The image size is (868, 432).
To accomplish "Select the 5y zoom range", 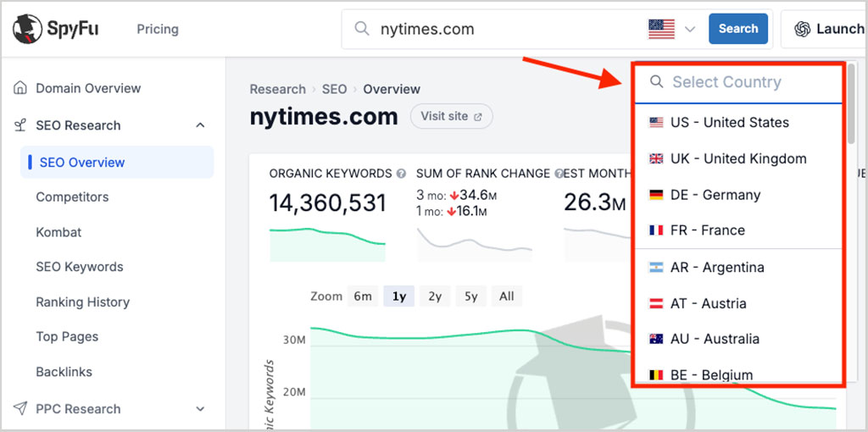I will [x=471, y=296].
